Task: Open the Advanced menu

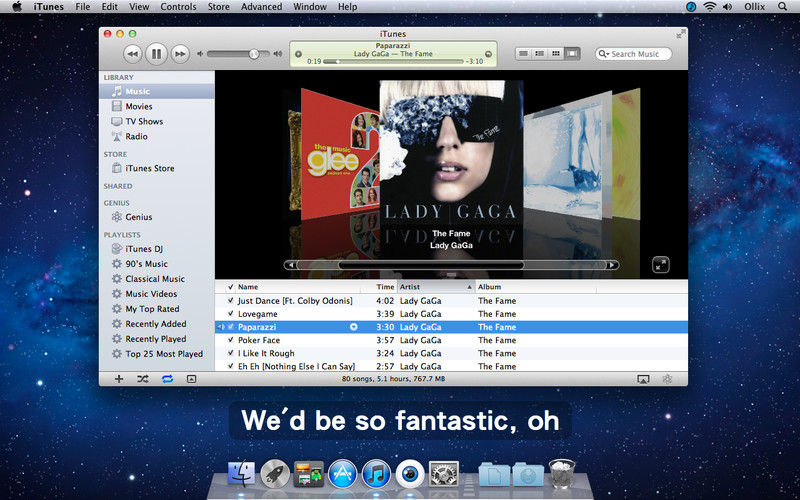Action: click(x=262, y=7)
